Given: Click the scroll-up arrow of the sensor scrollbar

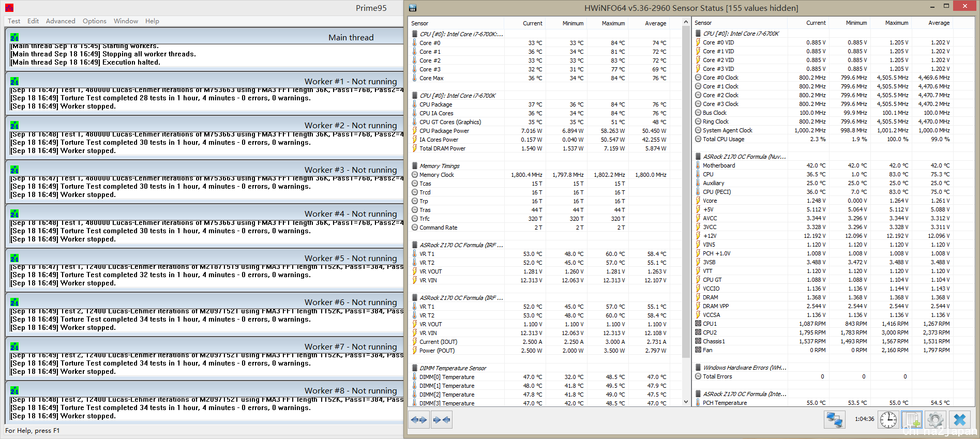Looking at the screenshot, I should point(686,22).
